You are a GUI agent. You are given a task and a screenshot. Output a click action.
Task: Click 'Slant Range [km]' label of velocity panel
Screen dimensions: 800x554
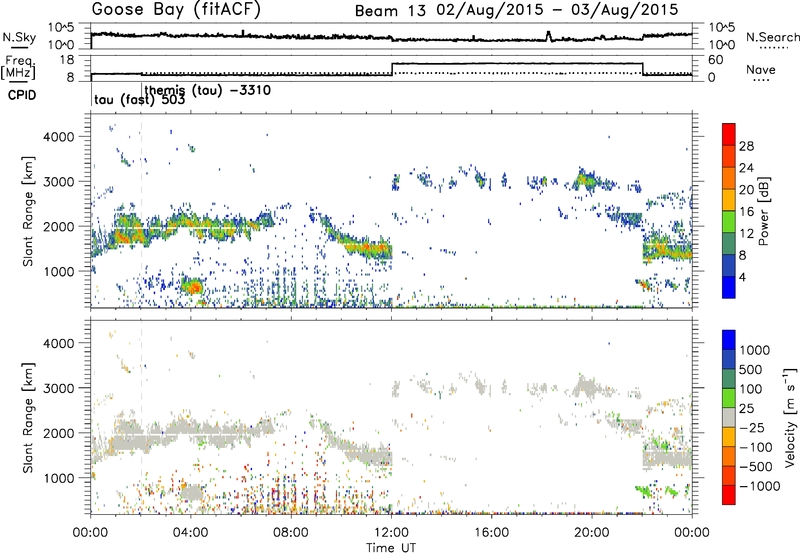(x=29, y=417)
